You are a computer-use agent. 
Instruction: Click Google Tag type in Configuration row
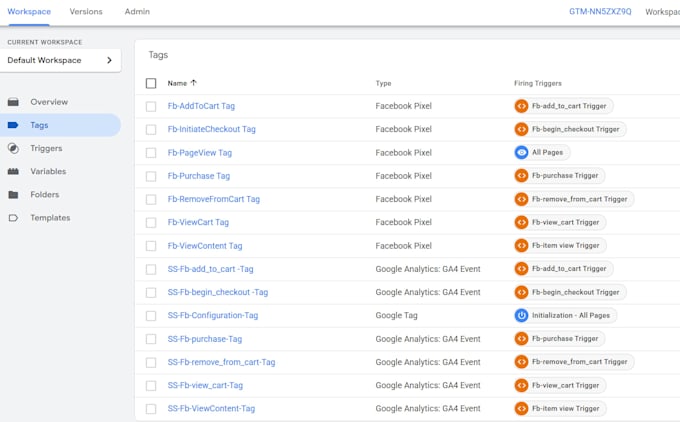pos(396,315)
